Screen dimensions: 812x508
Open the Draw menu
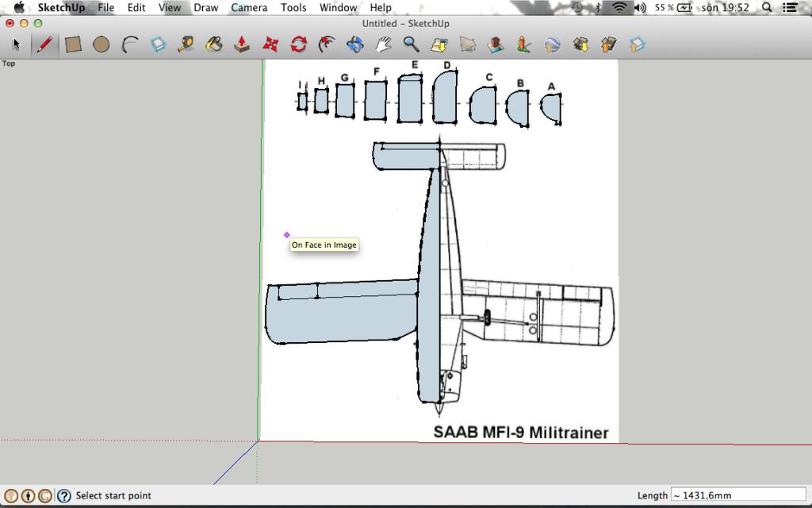coord(206,7)
